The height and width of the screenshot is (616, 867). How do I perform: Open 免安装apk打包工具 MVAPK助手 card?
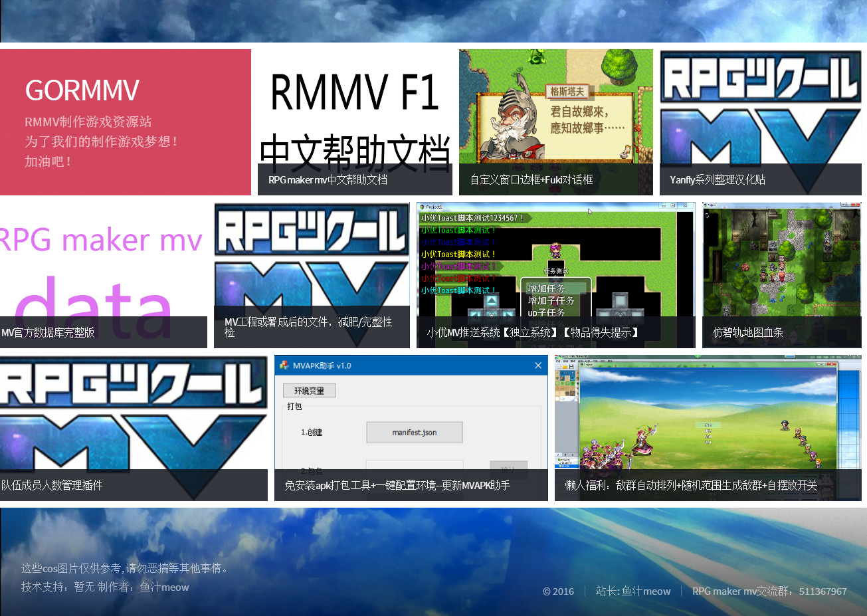click(411, 428)
